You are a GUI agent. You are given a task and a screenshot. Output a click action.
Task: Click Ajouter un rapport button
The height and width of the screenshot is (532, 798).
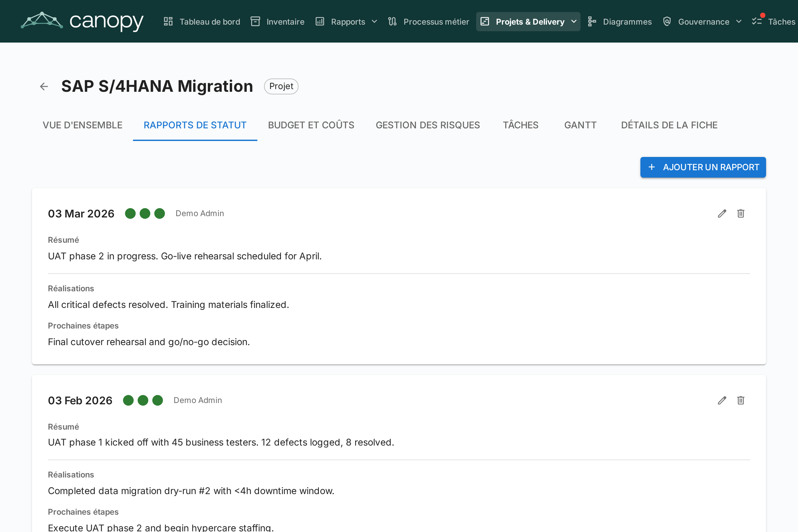703,167
